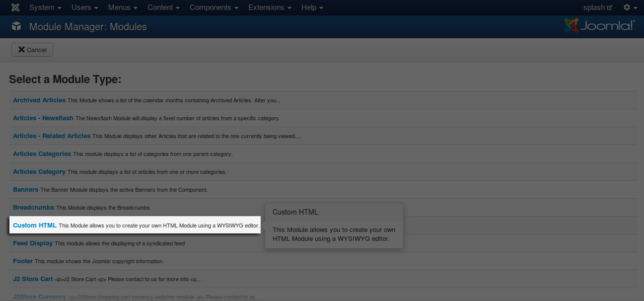Open the Components menu
Viewport: 644px width, 301px height.
pyautogui.click(x=214, y=7)
